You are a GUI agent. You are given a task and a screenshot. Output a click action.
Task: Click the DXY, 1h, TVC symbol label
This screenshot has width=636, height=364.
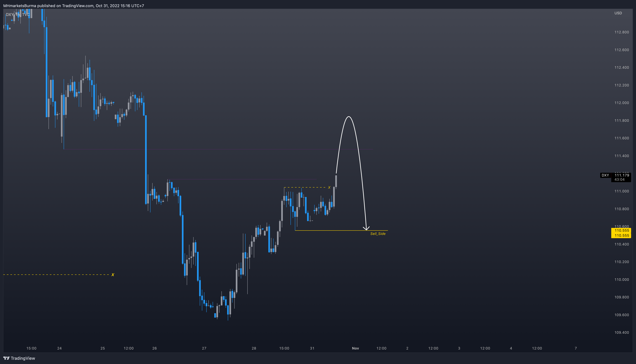(18, 14)
